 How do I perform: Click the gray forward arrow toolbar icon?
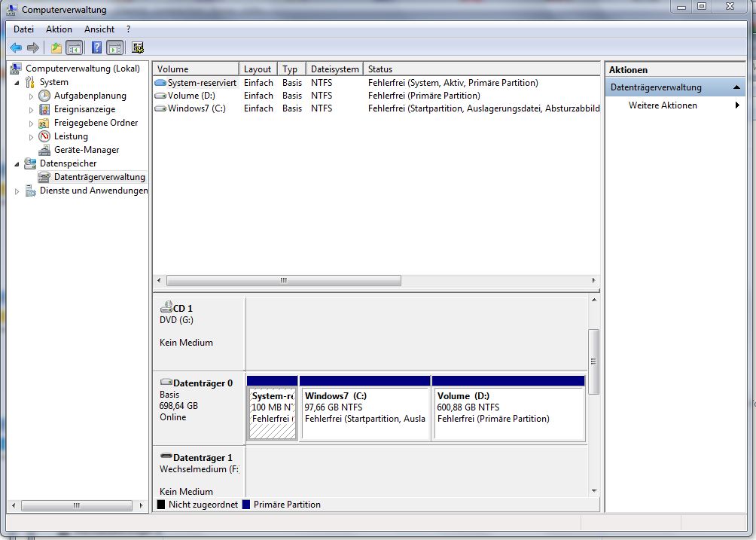click(33, 47)
